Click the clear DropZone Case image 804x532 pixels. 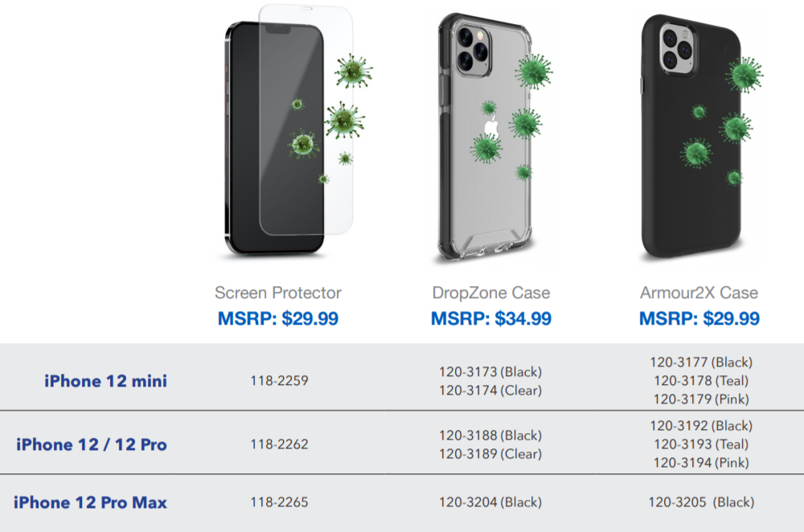pos(487,137)
